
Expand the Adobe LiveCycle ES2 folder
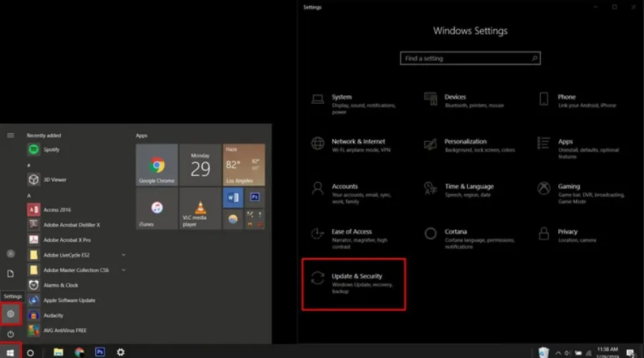[x=123, y=255]
